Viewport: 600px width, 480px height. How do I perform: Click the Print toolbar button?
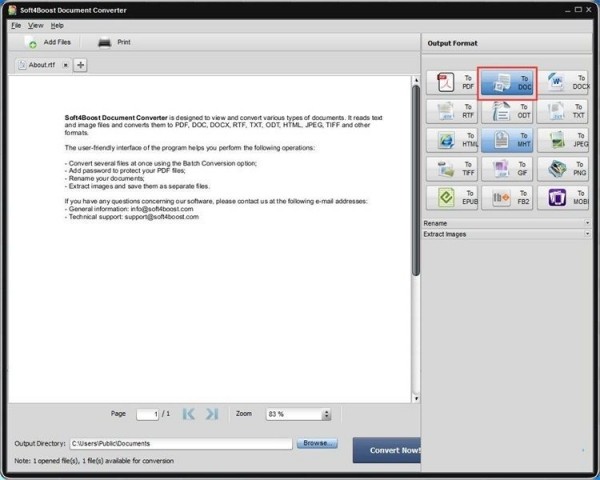tap(114, 43)
